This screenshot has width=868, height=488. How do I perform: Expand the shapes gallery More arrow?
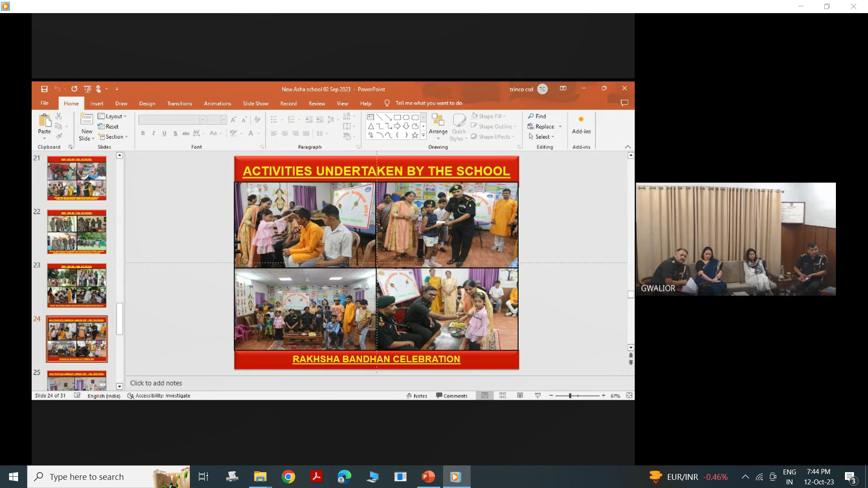(x=424, y=135)
